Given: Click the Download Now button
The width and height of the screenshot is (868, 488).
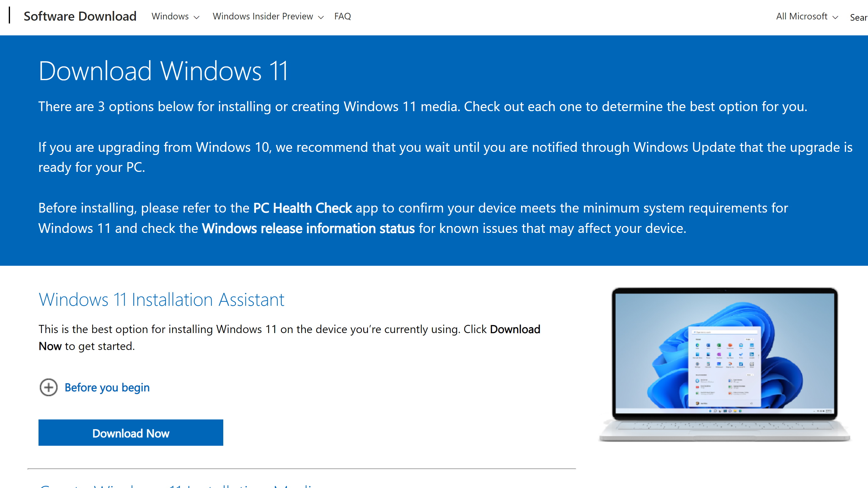Looking at the screenshot, I should coord(131,433).
